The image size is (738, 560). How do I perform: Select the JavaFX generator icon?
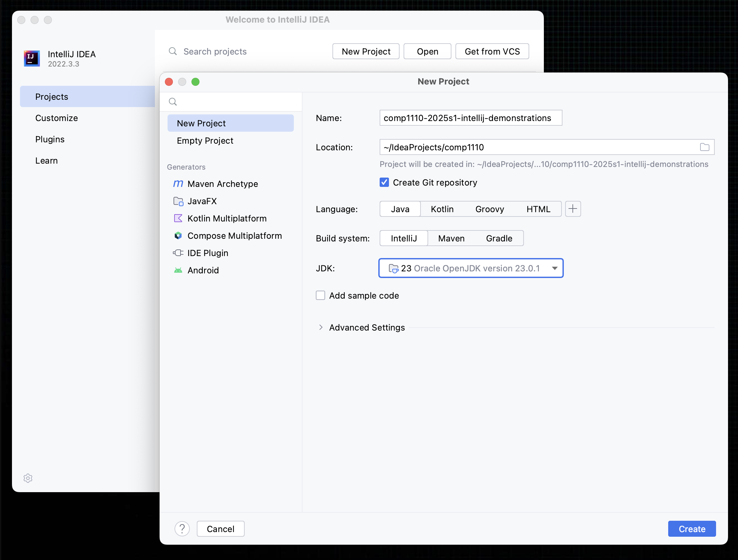tap(178, 201)
